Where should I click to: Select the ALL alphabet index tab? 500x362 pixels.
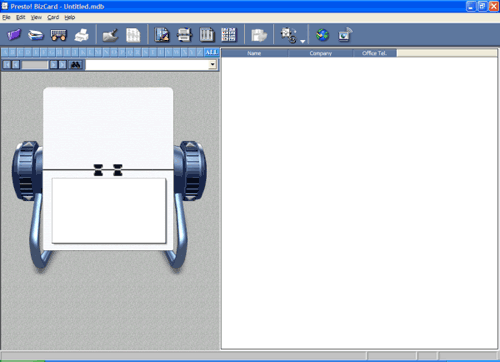pos(211,52)
